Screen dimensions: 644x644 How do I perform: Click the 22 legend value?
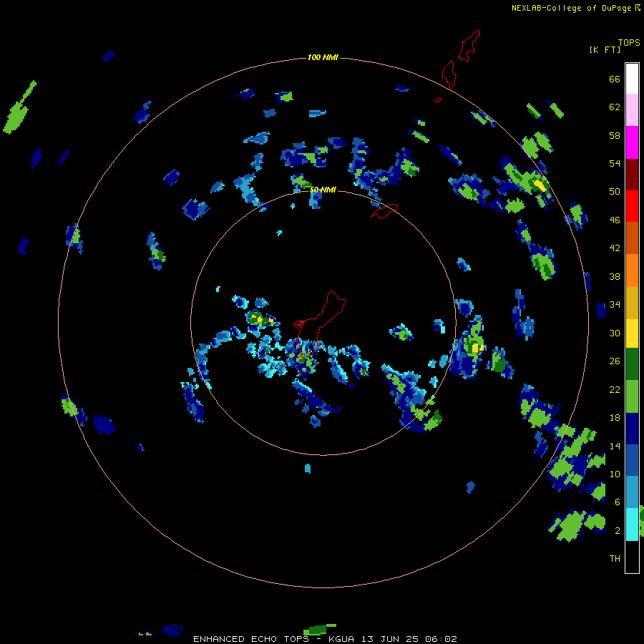(x=615, y=389)
